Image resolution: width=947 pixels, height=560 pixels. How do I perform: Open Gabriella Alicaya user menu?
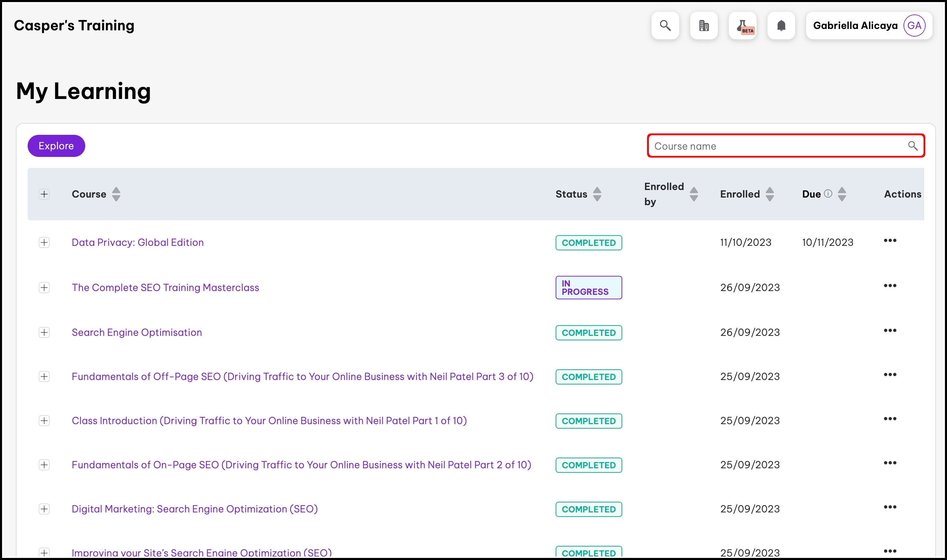[855, 26]
